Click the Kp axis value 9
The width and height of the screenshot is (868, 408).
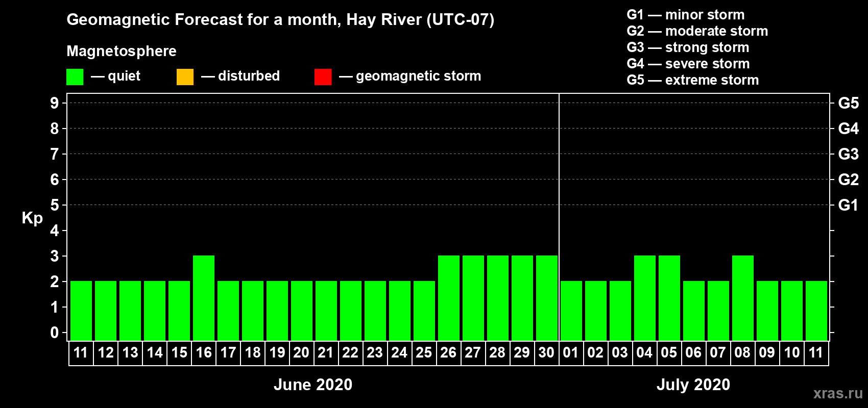coord(55,103)
